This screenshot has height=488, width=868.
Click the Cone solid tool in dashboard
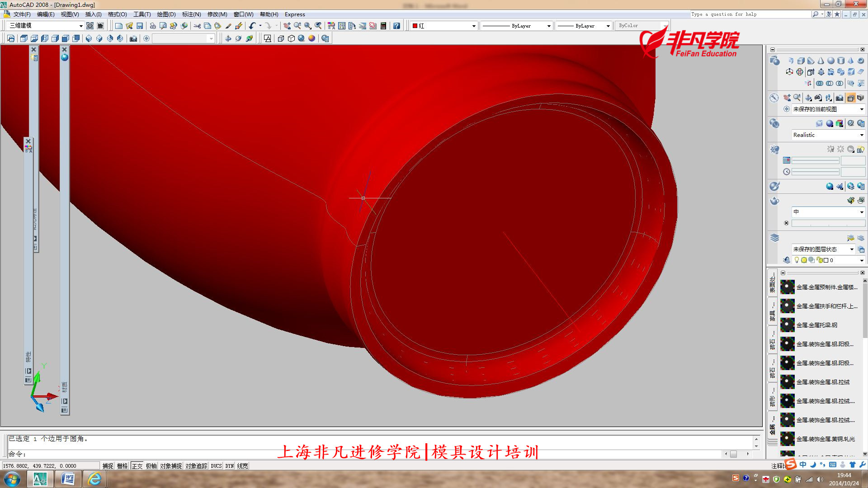821,61
